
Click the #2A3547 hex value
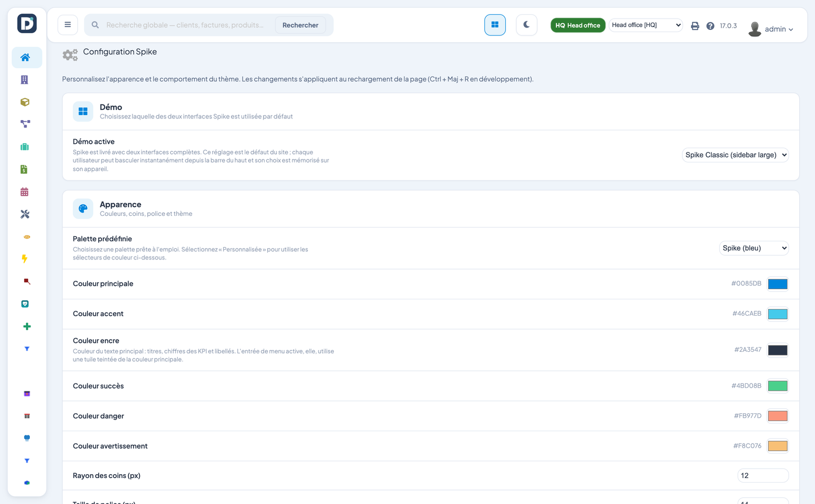[748, 350]
